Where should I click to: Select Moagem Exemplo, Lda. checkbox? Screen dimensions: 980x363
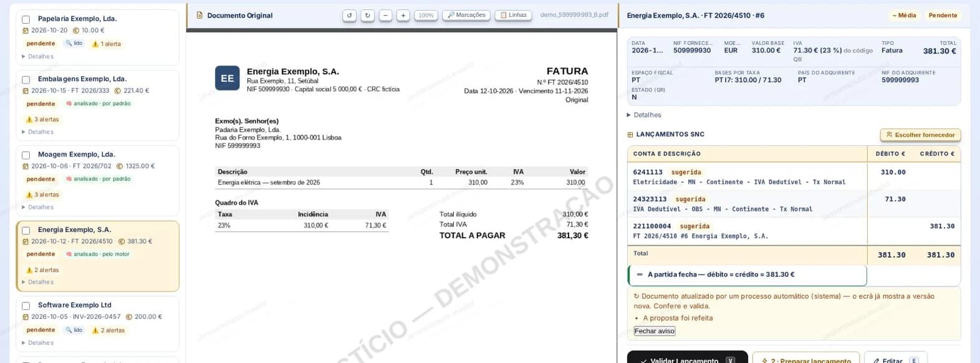pos(26,155)
